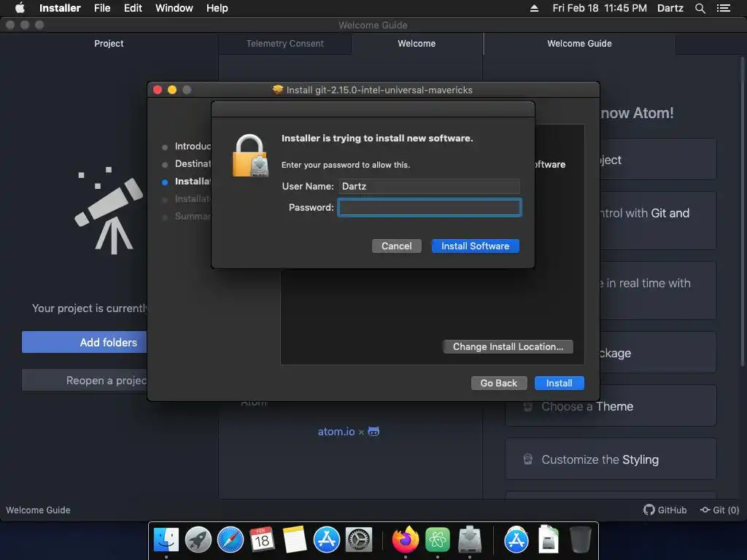Switch to the green Atom dock icon
The width and height of the screenshot is (747, 560).
pos(438,540)
